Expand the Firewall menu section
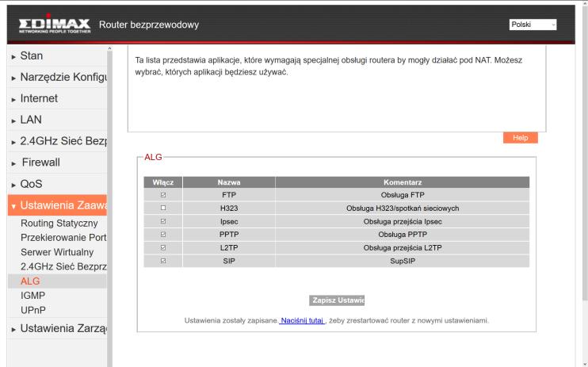This screenshot has height=367, width=588. click(57, 162)
